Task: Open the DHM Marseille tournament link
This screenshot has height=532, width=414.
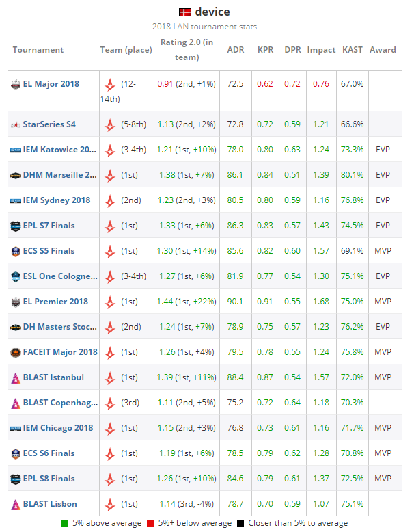Action: click(x=59, y=175)
